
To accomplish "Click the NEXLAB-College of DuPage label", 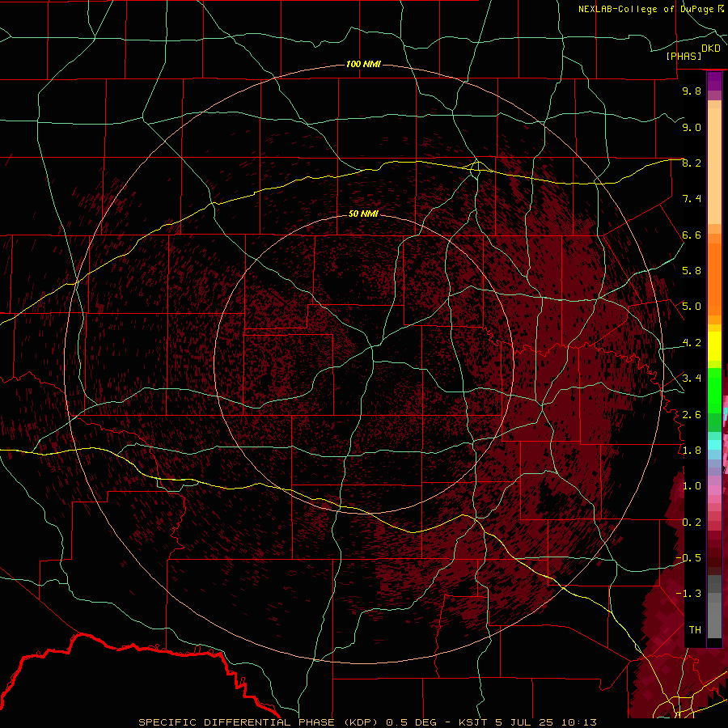I will pyautogui.click(x=647, y=9).
